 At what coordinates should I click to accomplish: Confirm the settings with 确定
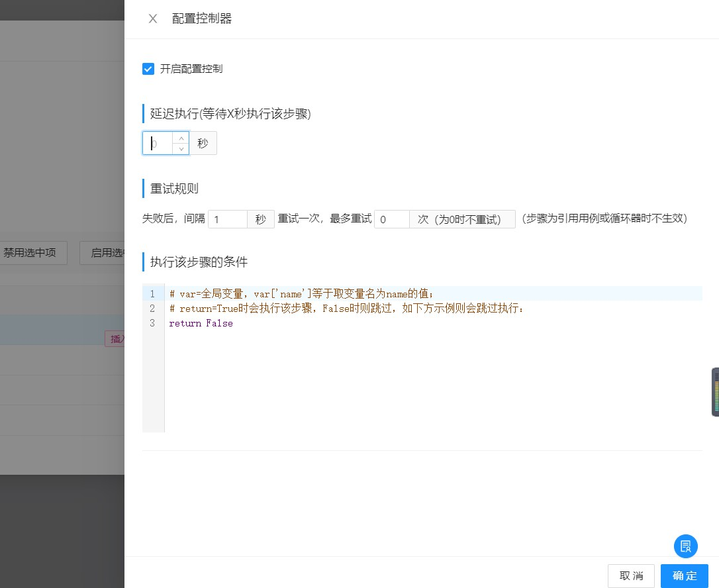pos(684,575)
